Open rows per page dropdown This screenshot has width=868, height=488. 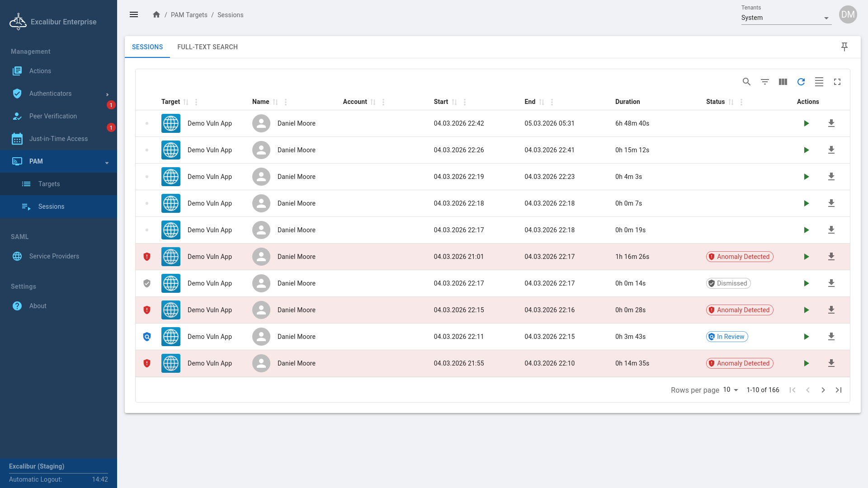click(x=731, y=390)
